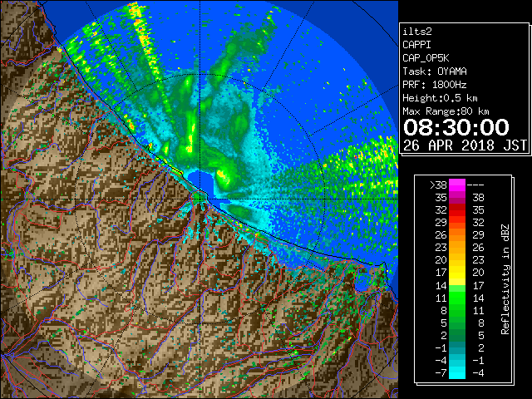Click the radar site center on map

[x=199, y=199]
